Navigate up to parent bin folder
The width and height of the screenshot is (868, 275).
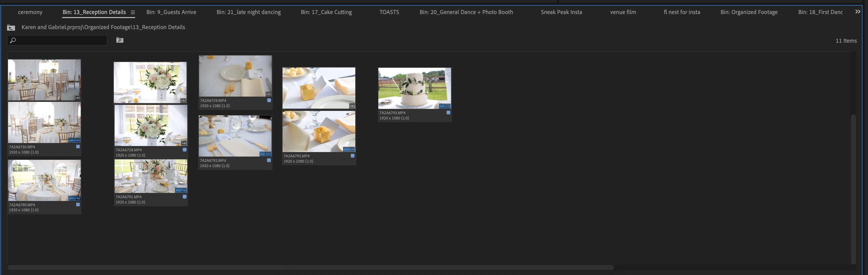click(x=11, y=28)
